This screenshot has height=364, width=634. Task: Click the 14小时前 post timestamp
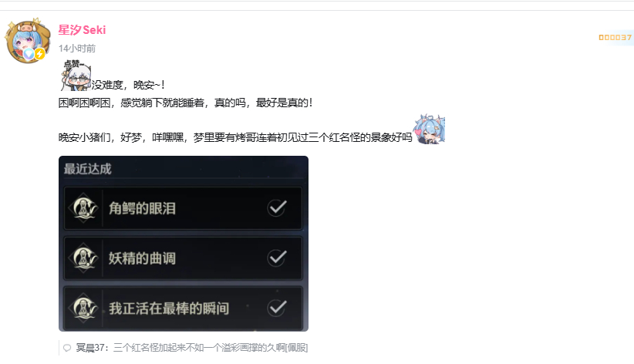point(77,49)
